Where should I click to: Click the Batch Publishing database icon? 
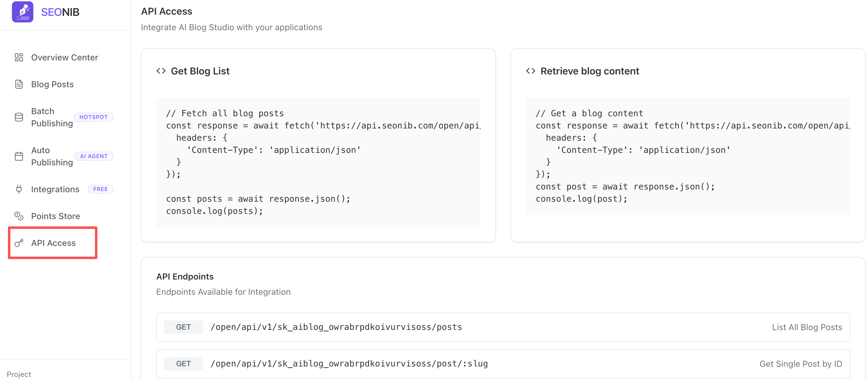tap(19, 117)
